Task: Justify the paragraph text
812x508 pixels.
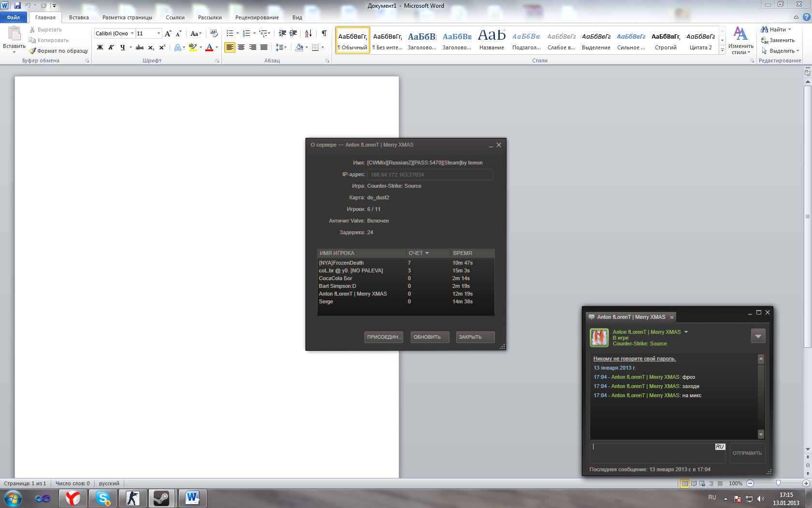Action: click(264, 47)
